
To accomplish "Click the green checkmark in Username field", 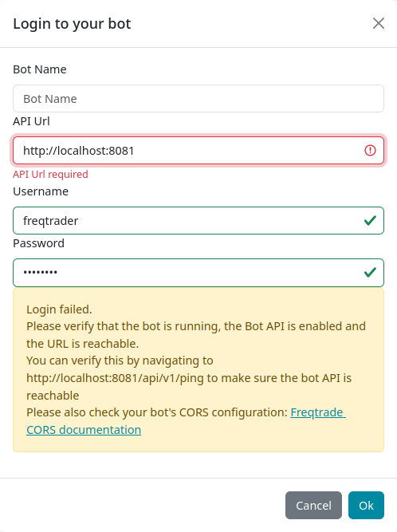I will click(370, 220).
